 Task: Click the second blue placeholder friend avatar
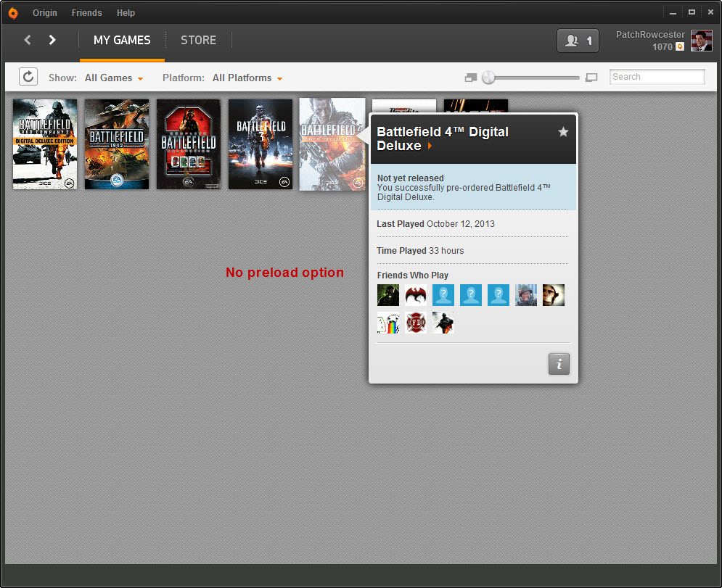pyautogui.click(x=471, y=295)
